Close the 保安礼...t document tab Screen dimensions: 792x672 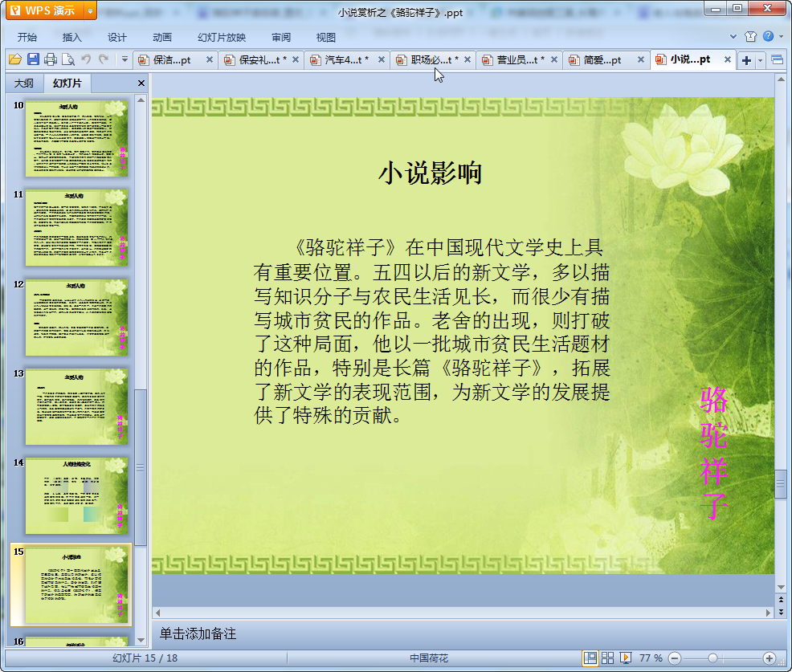tap(296, 59)
